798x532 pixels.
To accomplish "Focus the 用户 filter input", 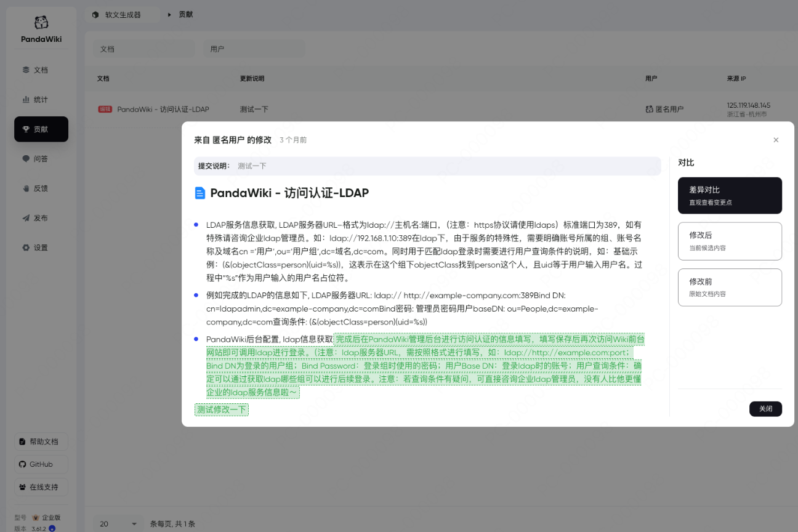I will [x=253, y=49].
